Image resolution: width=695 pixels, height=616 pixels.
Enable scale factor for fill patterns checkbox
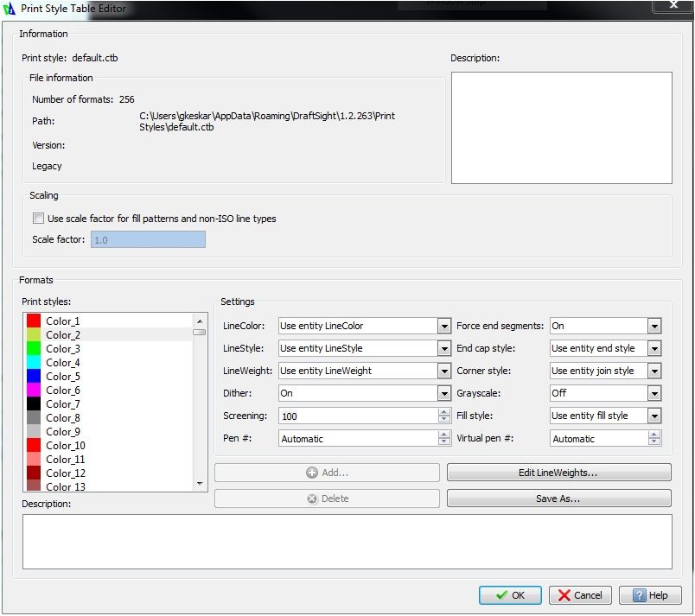coord(39,219)
